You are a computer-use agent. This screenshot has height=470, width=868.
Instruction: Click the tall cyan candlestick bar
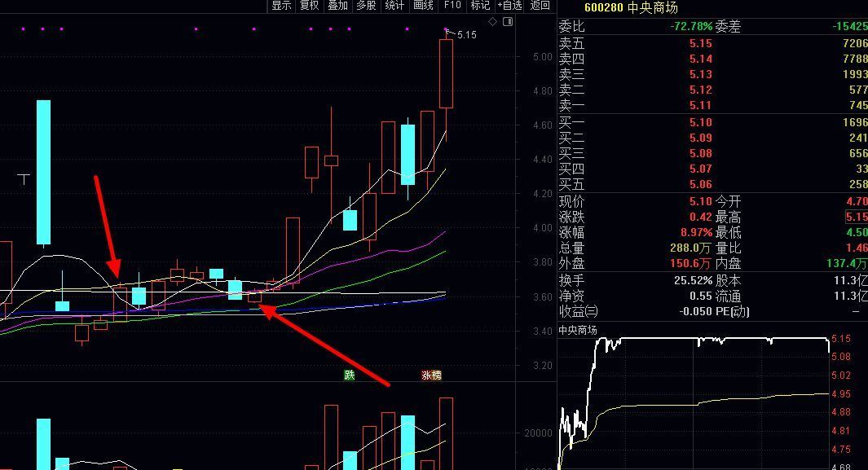click(43, 172)
